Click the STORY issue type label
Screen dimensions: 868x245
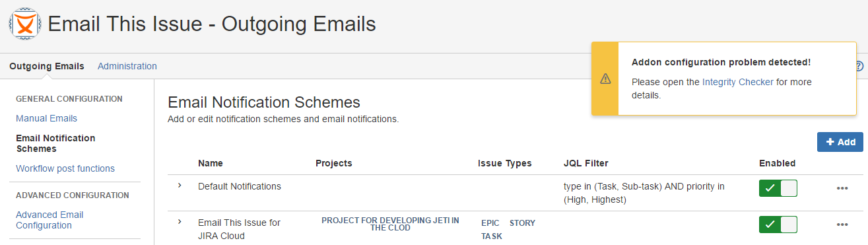point(522,223)
